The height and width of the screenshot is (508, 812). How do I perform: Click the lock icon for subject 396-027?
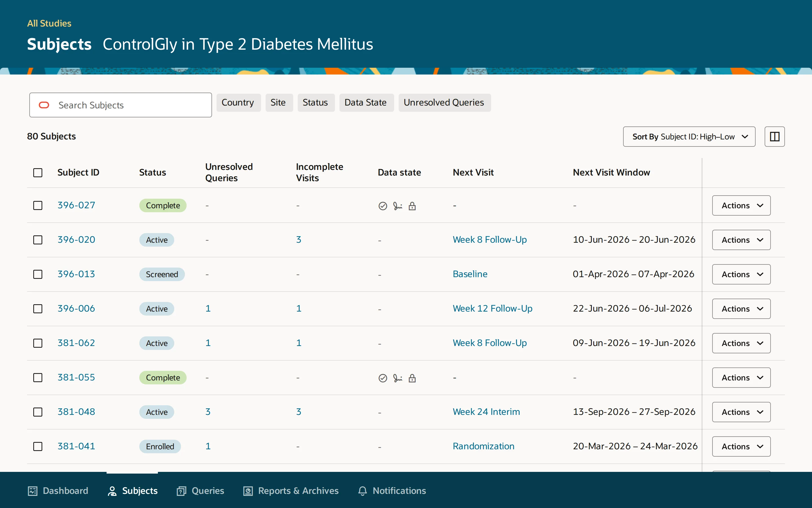tap(412, 206)
